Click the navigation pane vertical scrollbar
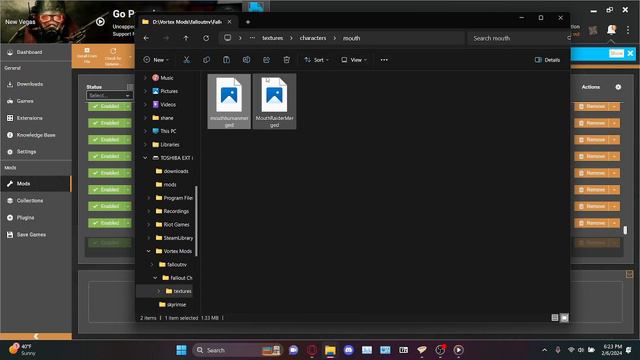Image resolution: width=640 pixels, height=360 pixels. point(196,221)
